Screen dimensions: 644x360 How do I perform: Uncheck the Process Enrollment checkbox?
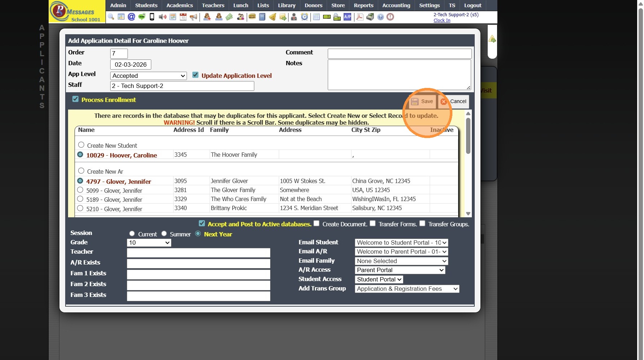pyautogui.click(x=75, y=99)
